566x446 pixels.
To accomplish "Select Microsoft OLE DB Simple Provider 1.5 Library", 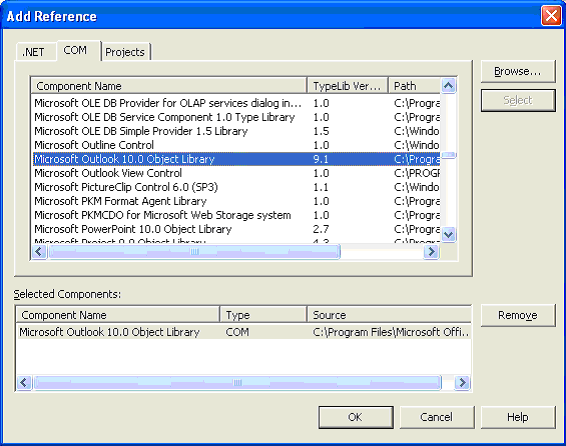I will point(236,131).
